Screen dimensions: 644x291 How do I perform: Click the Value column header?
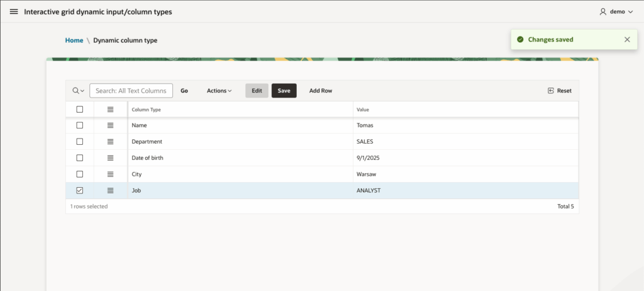(363, 110)
